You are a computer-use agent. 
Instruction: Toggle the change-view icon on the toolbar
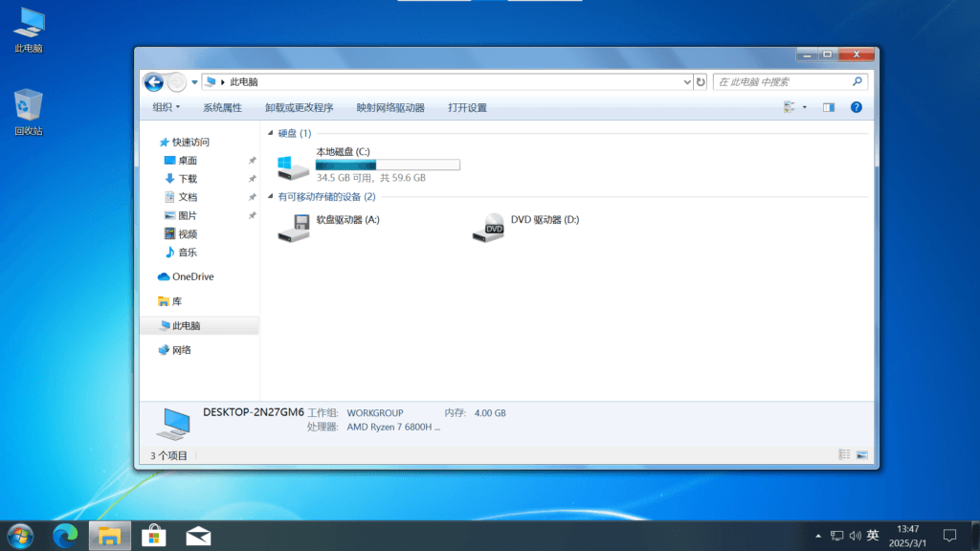point(788,107)
